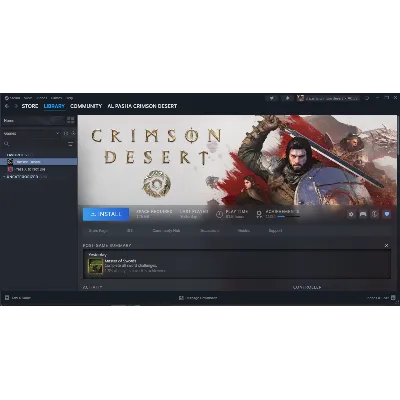Open the Discussions link
Screen dimensions: 400x400
[x=210, y=231]
